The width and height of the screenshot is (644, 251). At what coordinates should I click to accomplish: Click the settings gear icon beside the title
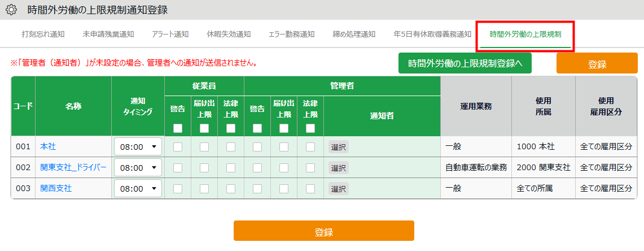pos(11,10)
